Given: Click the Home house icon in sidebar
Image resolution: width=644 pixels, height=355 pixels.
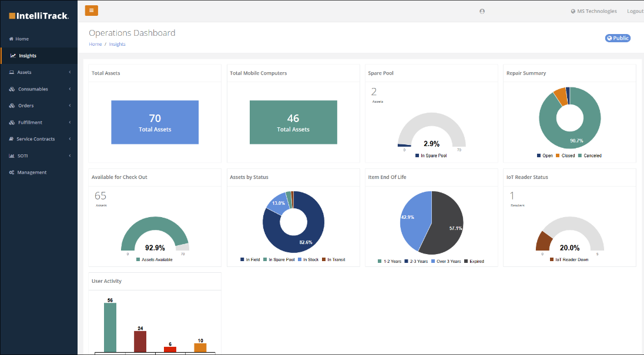Looking at the screenshot, I should 11,39.
